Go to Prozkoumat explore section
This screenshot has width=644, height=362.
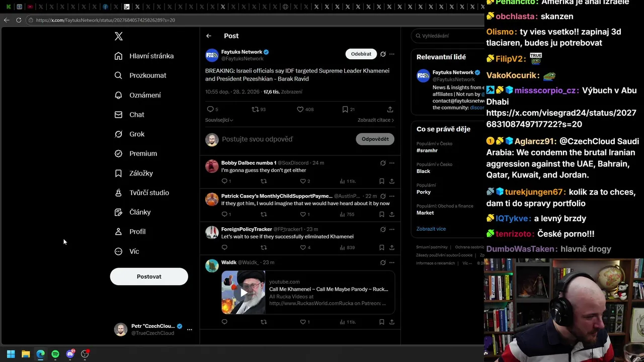click(x=140, y=75)
